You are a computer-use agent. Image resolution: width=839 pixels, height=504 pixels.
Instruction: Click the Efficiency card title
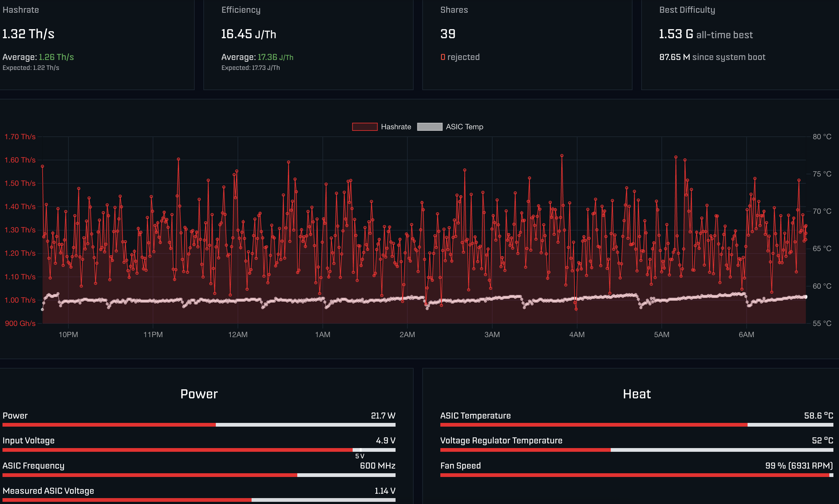pos(241,10)
